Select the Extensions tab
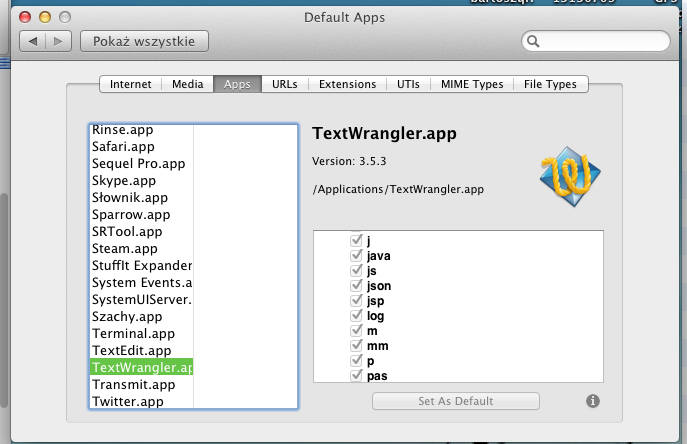This screenshot has width=687, height=444. click(347, 85)
